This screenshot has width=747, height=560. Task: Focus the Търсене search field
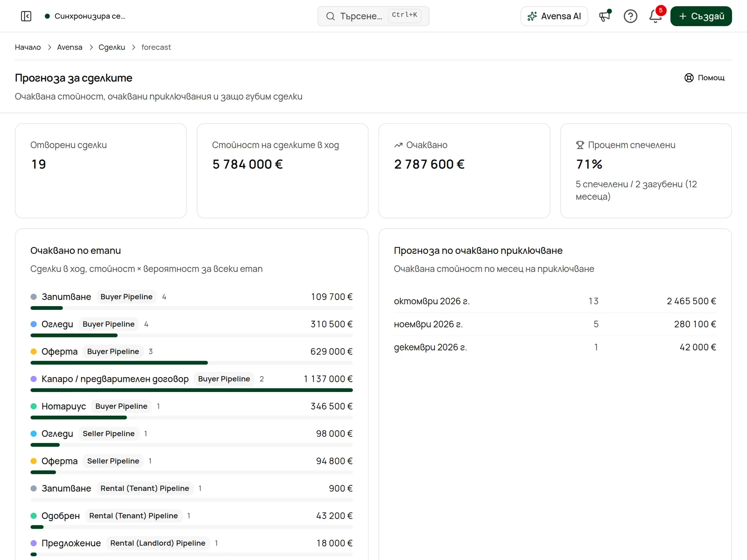pyautogui.click(x=373, y=16)
